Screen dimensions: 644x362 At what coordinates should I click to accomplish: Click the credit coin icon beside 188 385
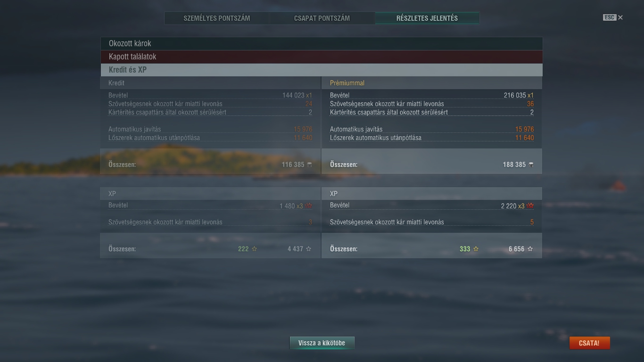(531, 165)
